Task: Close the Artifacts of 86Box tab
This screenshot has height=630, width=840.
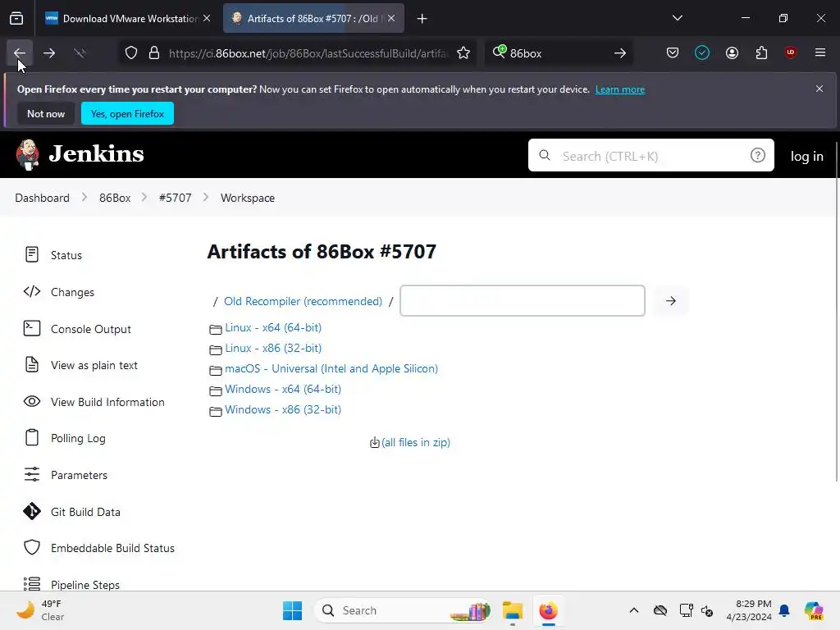Action: tap(391, 18)
